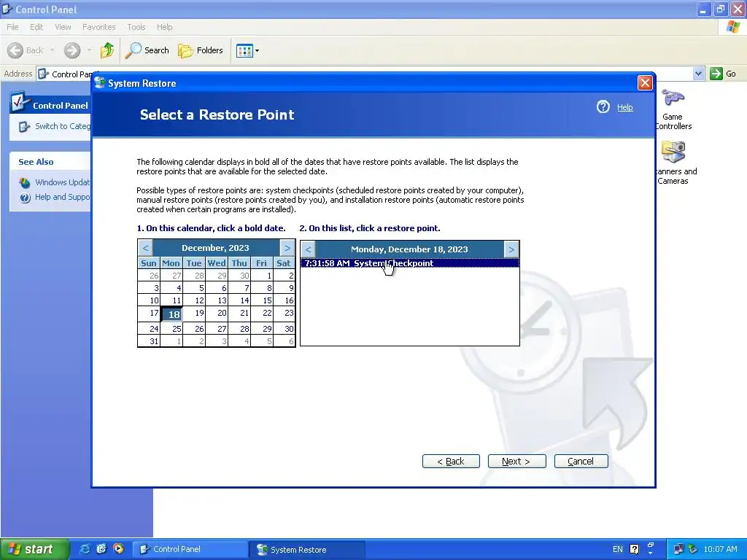Click the language bar help icon

pos(634,549)
